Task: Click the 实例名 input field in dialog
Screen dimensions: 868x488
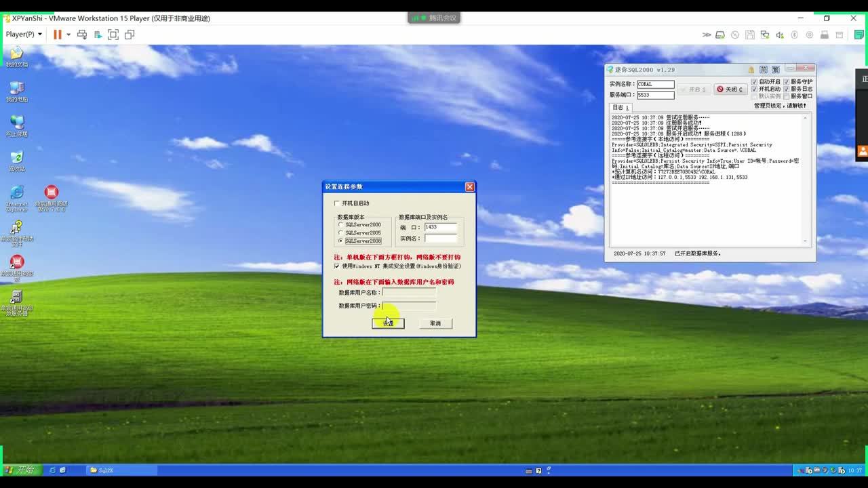Action: [441, 239]
